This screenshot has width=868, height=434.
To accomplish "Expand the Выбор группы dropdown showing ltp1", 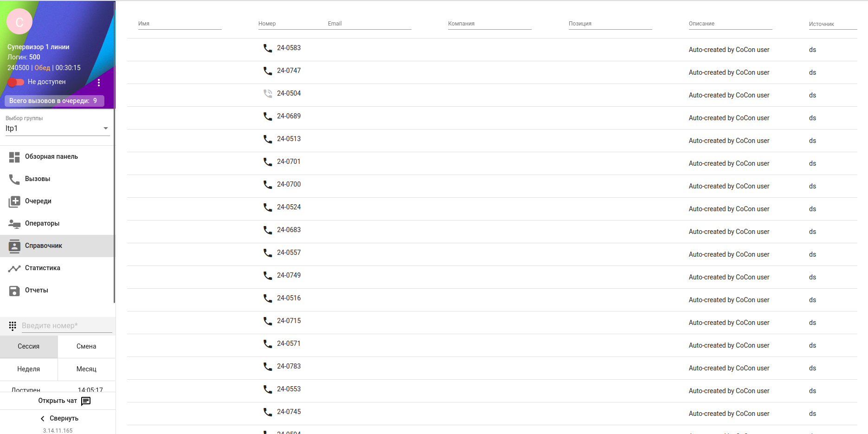I will pos(58,129).
